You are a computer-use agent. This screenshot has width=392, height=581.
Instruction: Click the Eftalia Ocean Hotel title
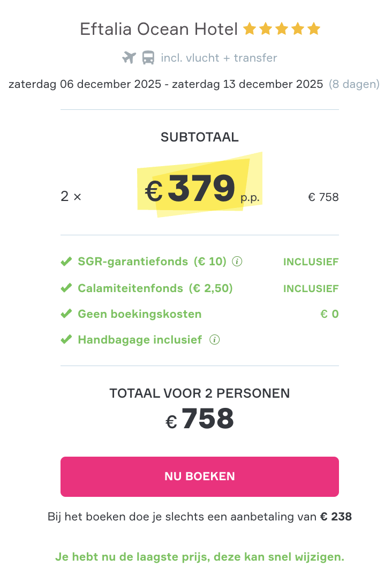[159, 29]
